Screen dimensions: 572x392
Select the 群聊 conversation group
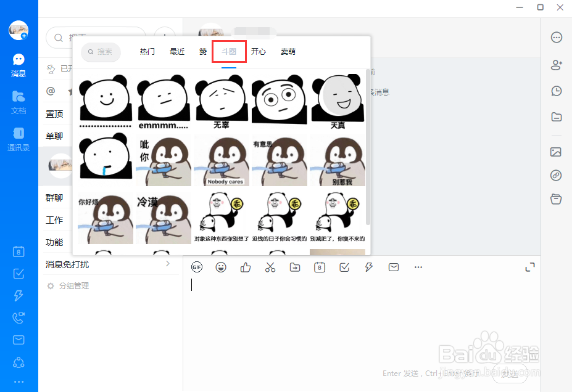point(54,198)
